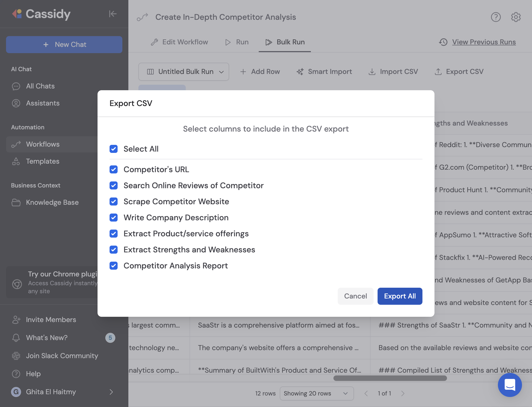The width and height of the screenshot is (532, 407).
Task: Open the Untitled Bulk Run dropdown
Action: 184,72
